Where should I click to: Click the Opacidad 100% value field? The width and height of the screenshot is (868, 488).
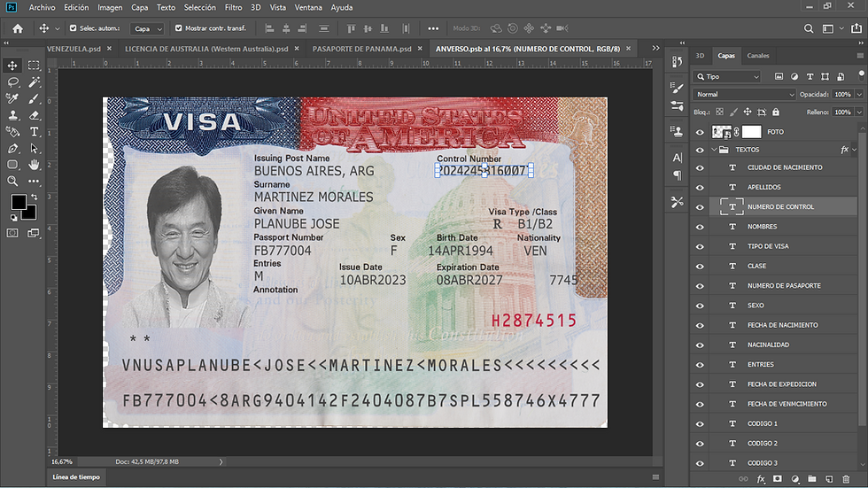pos(842,95)
